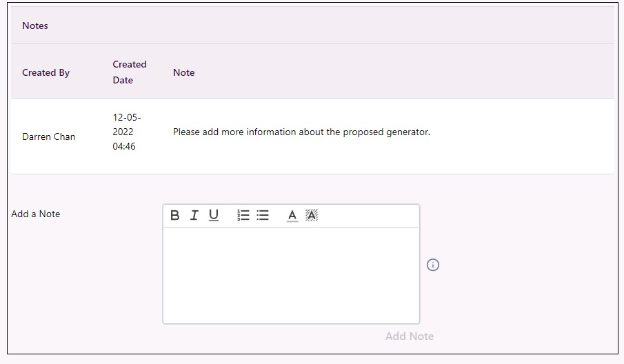This screenshot has width=624, height=364.
Task: Insert a bulleted list in the note
Action: point(263,215)
